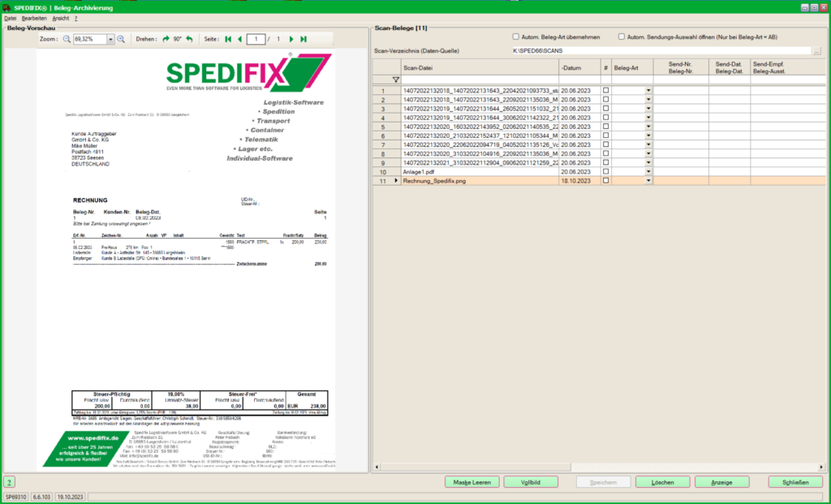Screen dimensions: 831x504
Task: Click the grid scrollbar left arrow
Action: point(377,467)
